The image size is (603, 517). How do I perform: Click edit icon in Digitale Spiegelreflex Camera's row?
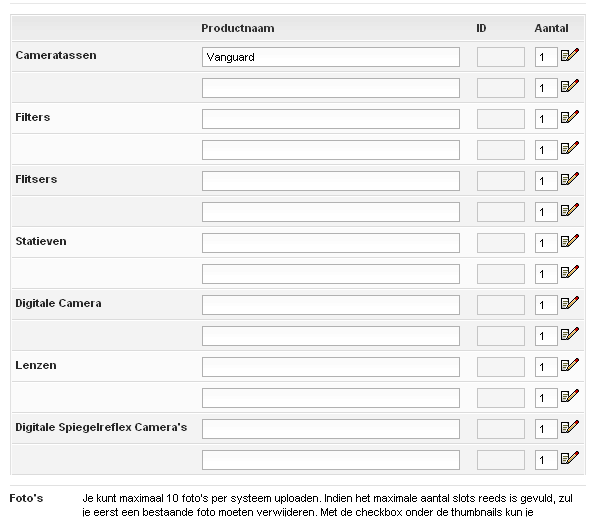pos(570,428)
